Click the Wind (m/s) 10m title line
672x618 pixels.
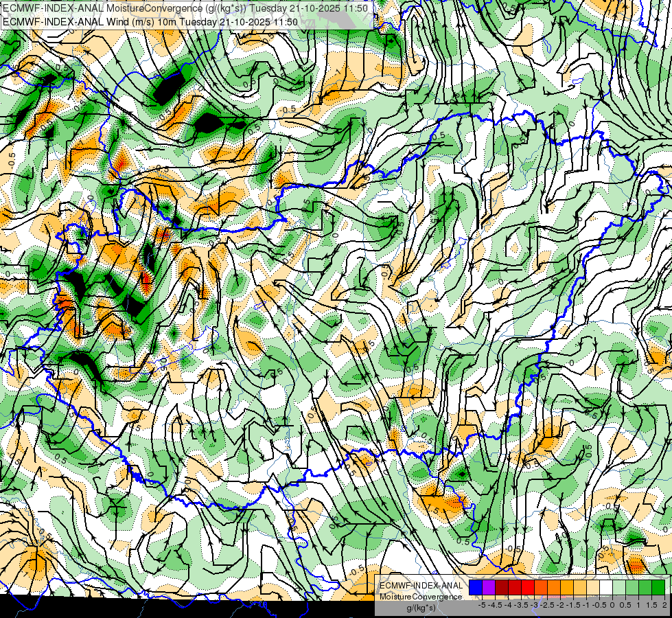coord(150,22)
